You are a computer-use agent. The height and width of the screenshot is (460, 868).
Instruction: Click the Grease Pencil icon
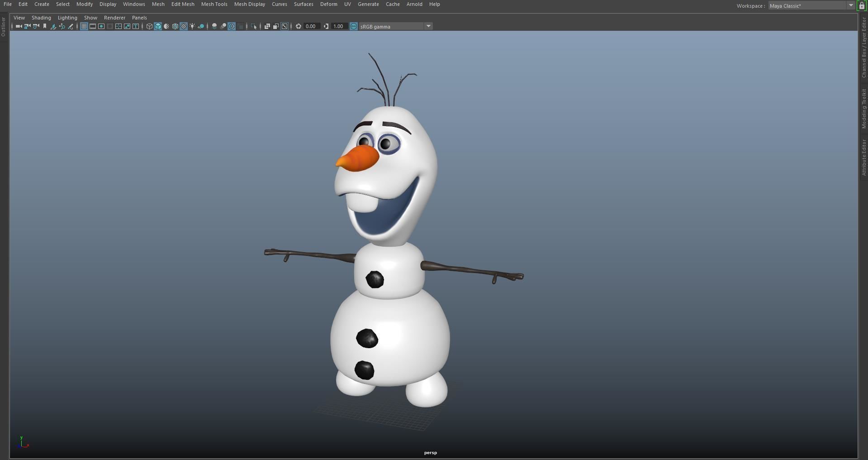[71, 26]
